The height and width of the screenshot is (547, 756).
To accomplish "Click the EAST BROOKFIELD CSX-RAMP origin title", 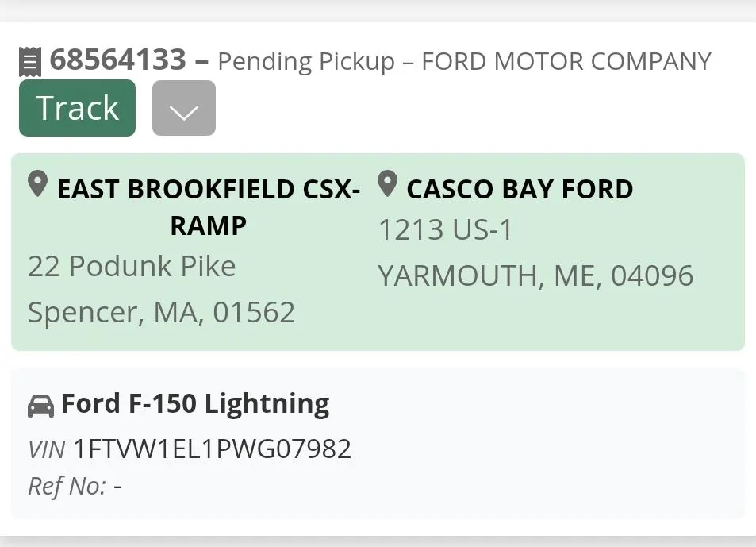I will (x=208, y=206).
